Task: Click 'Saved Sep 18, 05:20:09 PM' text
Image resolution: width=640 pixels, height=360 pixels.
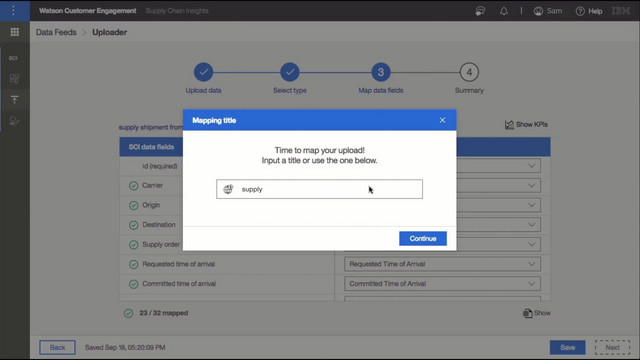Action: 125,347
